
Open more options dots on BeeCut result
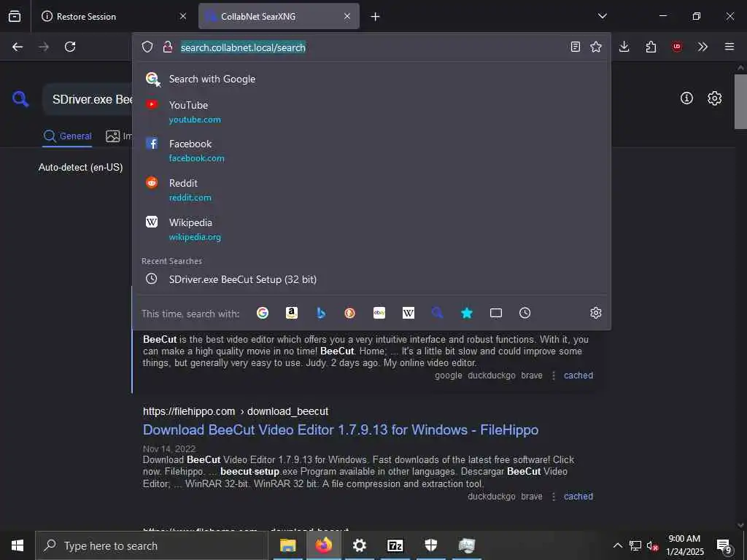553,376
